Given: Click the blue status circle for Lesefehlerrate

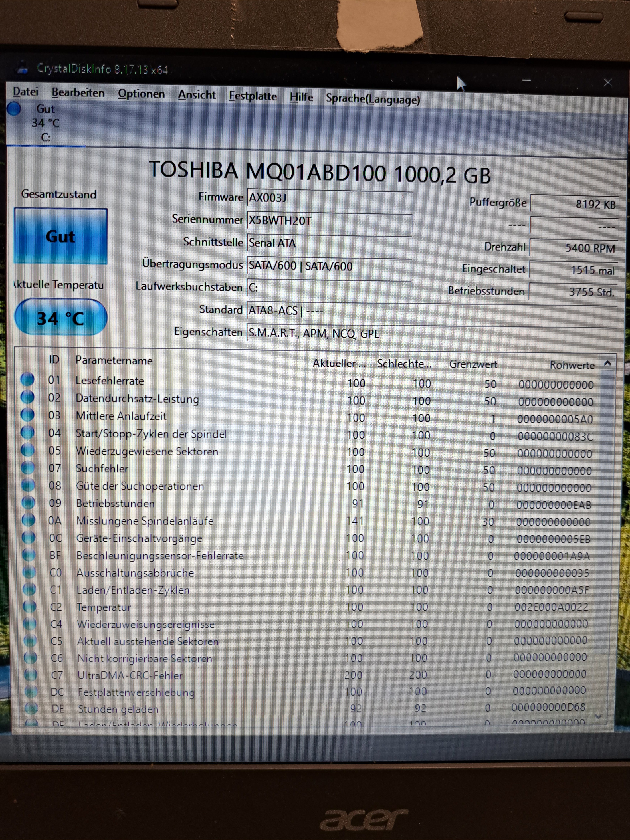Looking at the screenshot, I should click(x=27, y=379).
